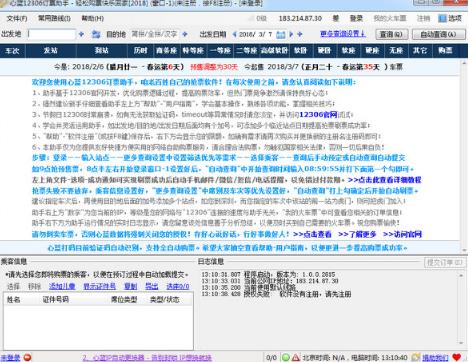Click the 购票 column header
This screenshot has height=362, width=468.
point(445,50)
